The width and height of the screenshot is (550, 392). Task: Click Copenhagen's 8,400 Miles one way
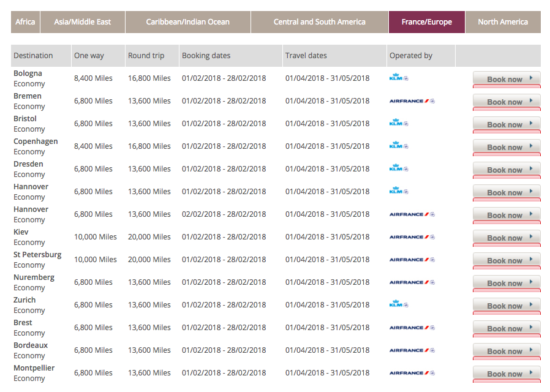pos(93,146)
